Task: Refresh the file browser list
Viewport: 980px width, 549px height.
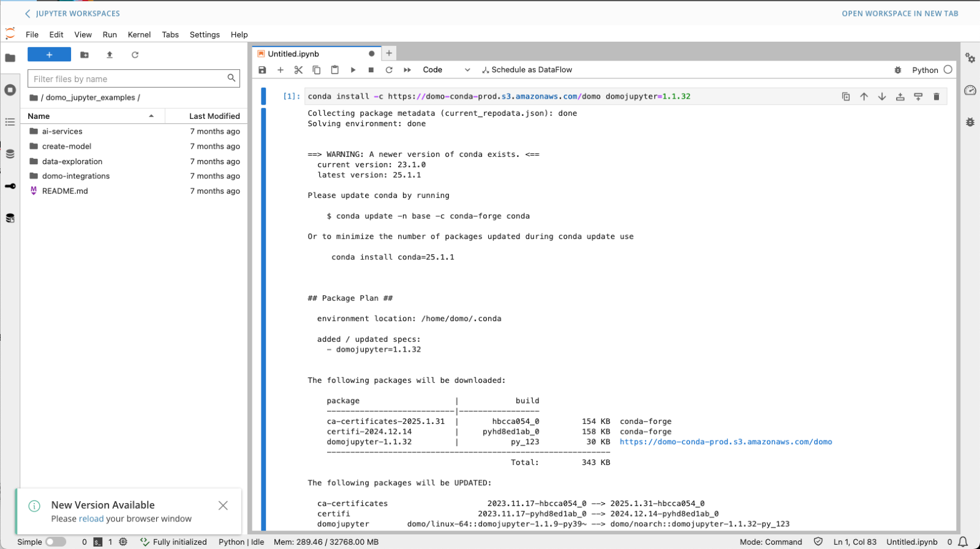Action: tap(135, 55)
